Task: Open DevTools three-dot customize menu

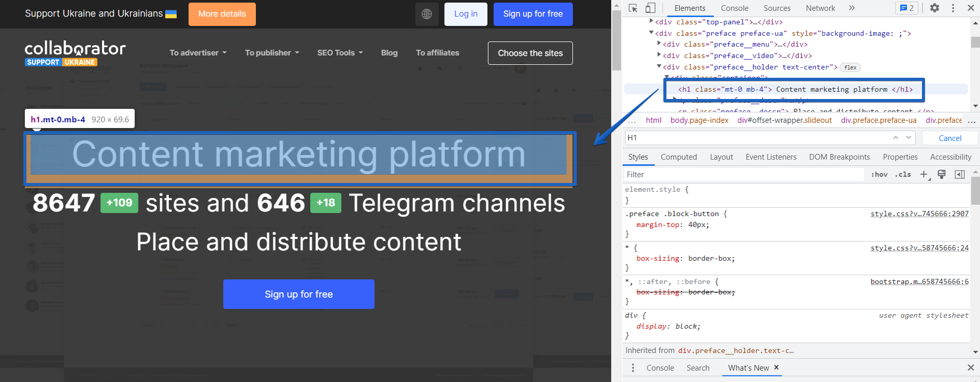Action: pyautogui.click(x=953, y=8)
